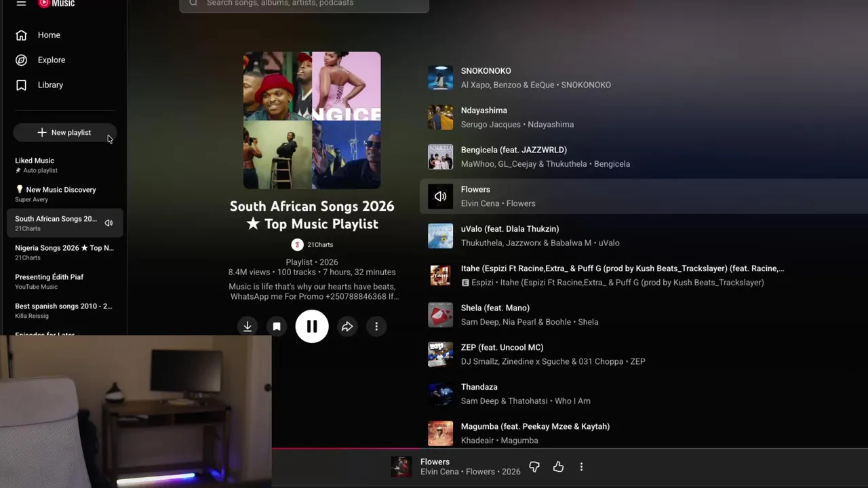This screenshot has height=488, width=868.
Task: Open the album Who I Am
Action: [572, 401]
